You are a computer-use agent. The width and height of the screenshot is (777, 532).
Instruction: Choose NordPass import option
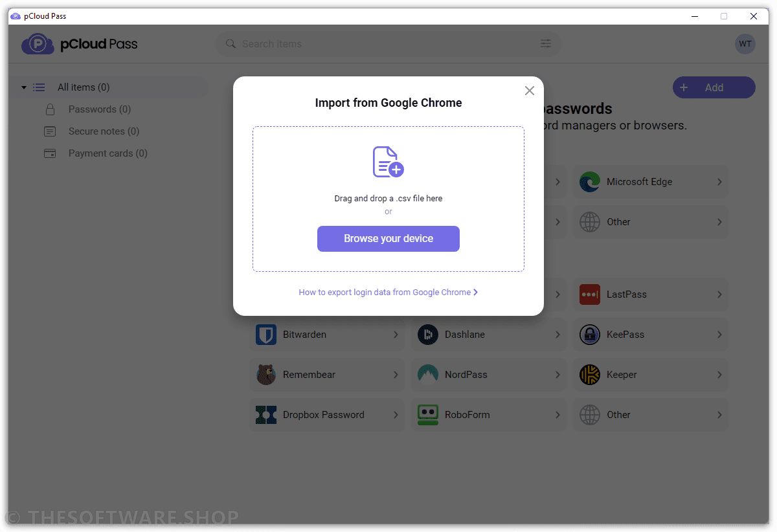489,375
